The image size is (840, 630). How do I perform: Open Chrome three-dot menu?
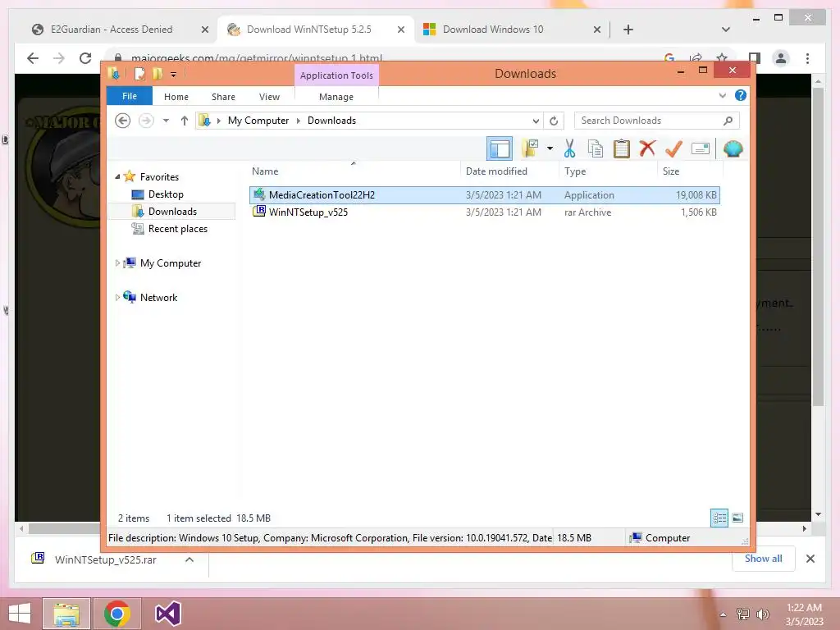[807, 58]
